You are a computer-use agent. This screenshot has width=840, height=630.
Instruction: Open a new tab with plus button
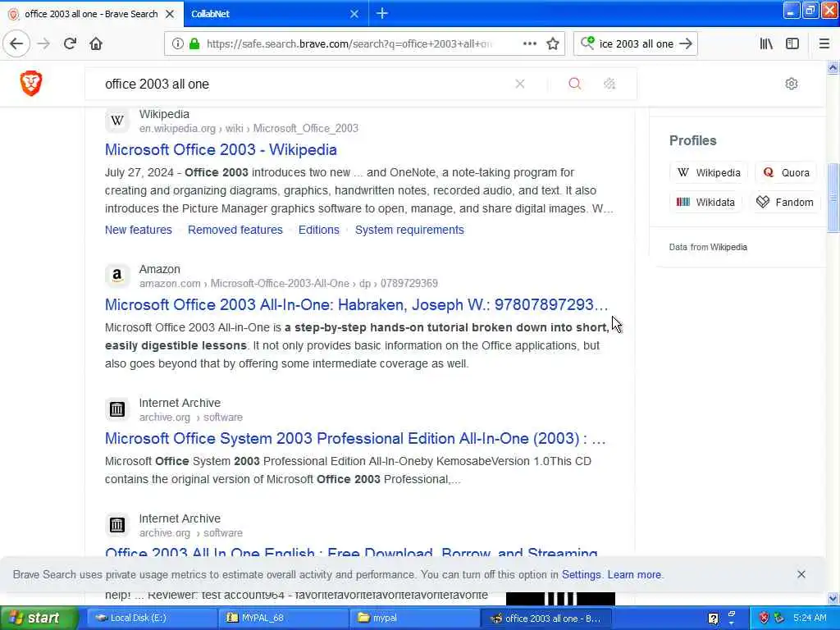tap(382, 13)
